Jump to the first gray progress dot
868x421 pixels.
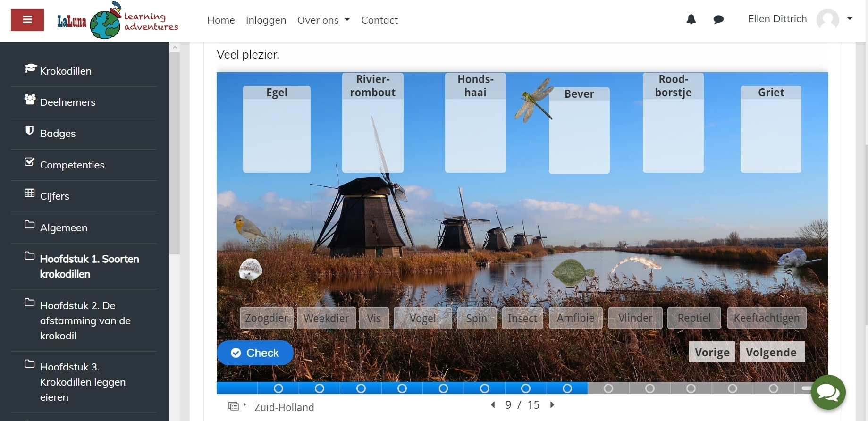(x=608, y=388)
